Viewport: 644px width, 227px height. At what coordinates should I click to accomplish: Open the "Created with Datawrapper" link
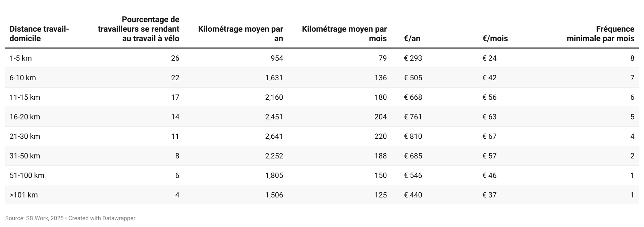click(x=102, y=218)
